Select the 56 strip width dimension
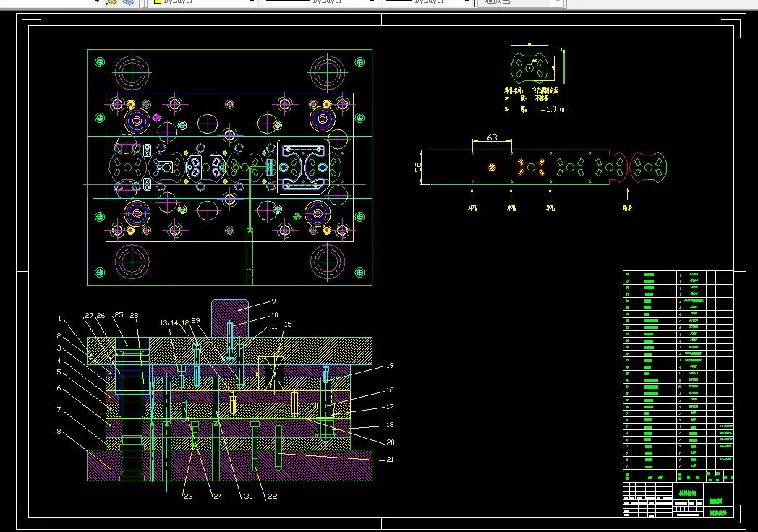 click(x=417, y=166)
